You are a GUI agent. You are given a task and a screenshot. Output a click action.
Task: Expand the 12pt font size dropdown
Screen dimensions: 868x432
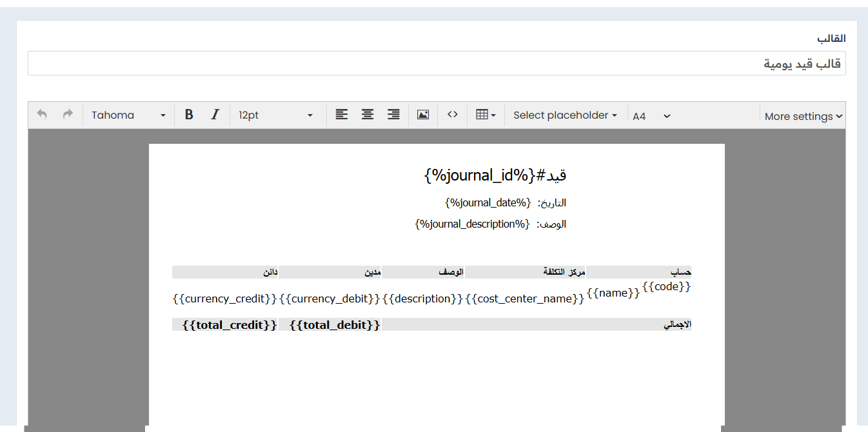[275, 115]
